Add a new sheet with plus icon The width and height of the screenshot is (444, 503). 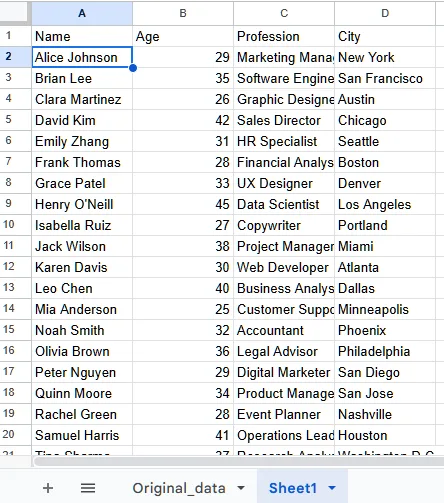(48, 488)
